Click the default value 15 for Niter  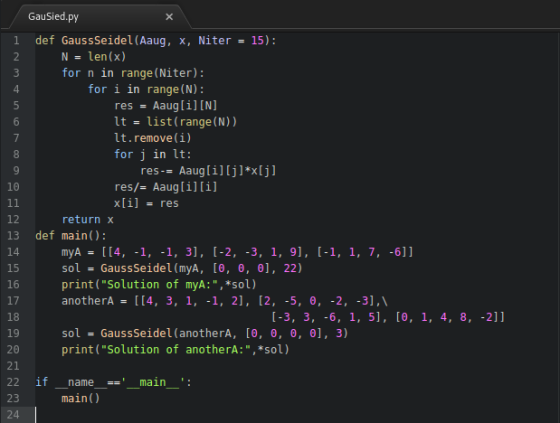[258, 40]
